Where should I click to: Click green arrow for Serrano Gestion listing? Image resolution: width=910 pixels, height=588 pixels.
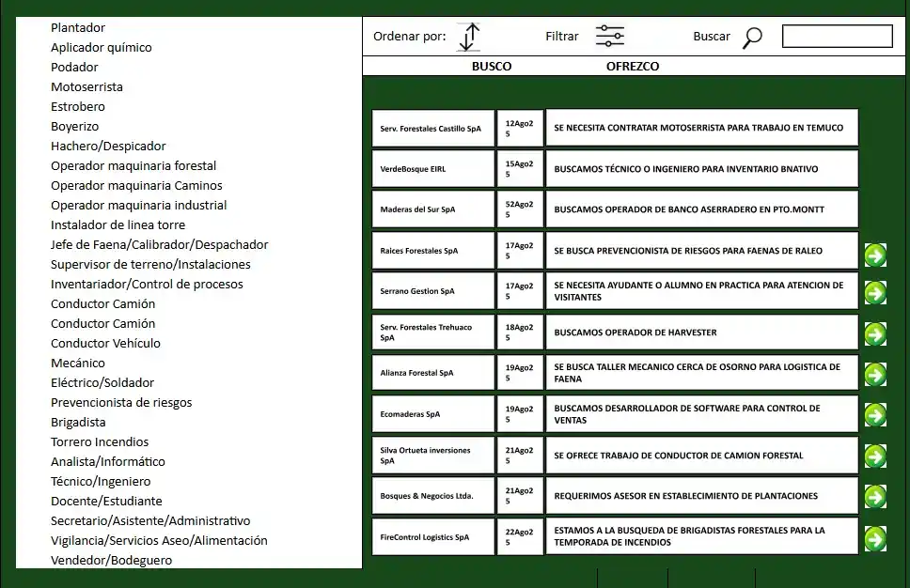click(875, 293)
